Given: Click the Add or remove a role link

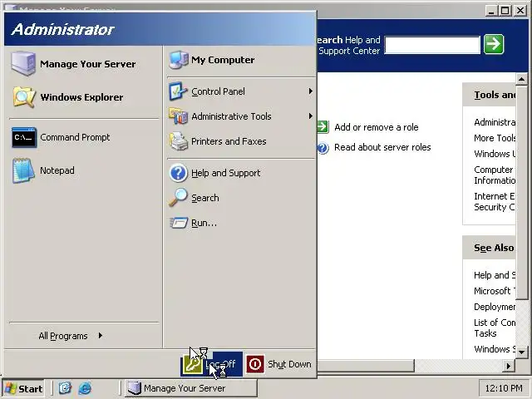Looking at the screenshot, I should [x=377, y=127].
